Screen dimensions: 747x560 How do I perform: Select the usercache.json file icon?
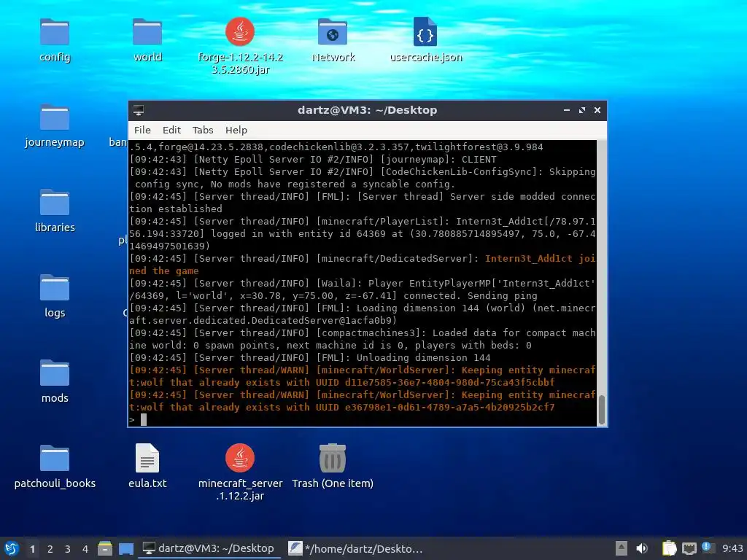[x=425, y=32]
